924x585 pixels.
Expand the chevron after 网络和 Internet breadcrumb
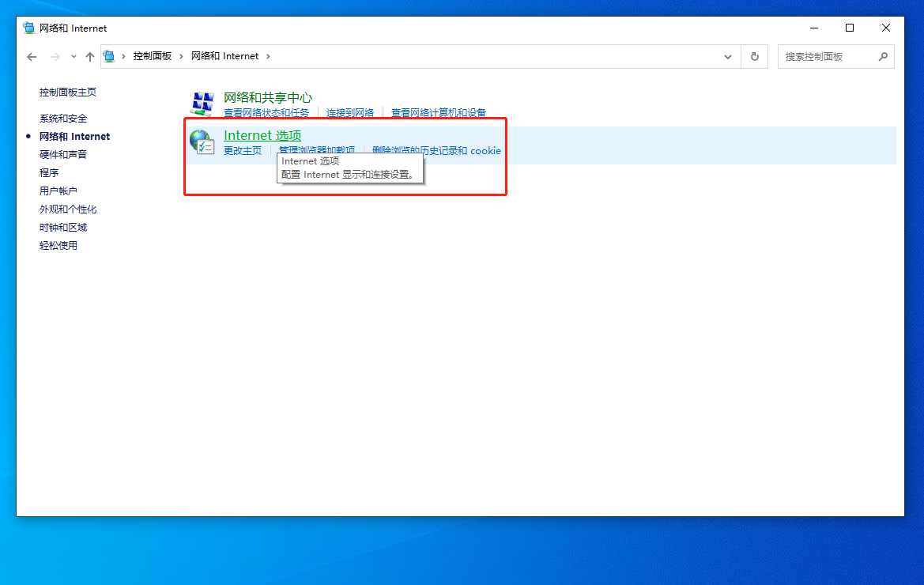click(x=268, y=57)
